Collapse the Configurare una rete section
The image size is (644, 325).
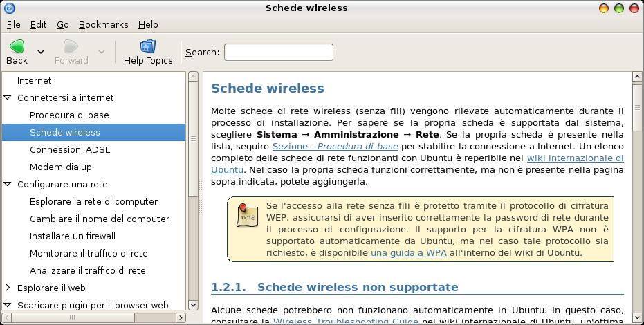pos(8,184)
